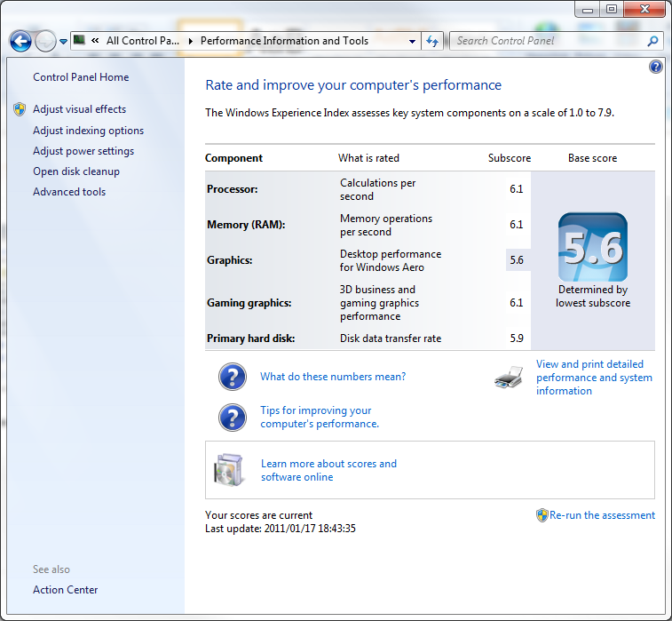Expand the double-chevron breadcrumb overflow
Screen dimensions: 672x621
95,41
